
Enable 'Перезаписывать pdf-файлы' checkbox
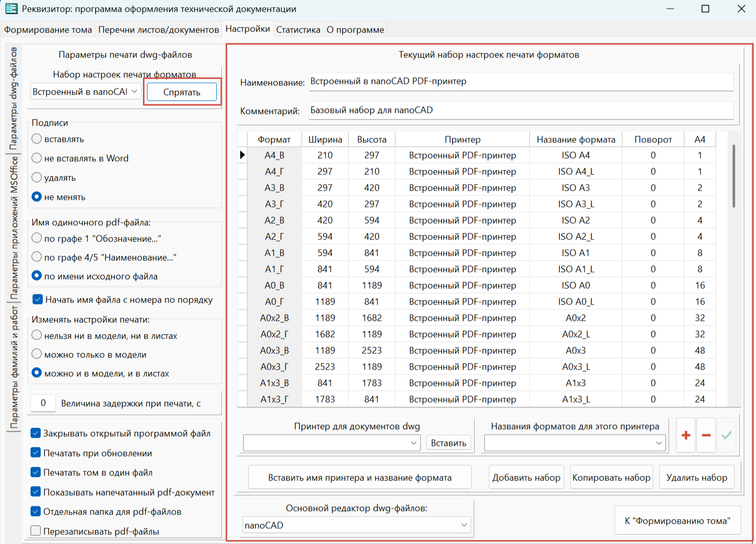(x=36, y=531)
